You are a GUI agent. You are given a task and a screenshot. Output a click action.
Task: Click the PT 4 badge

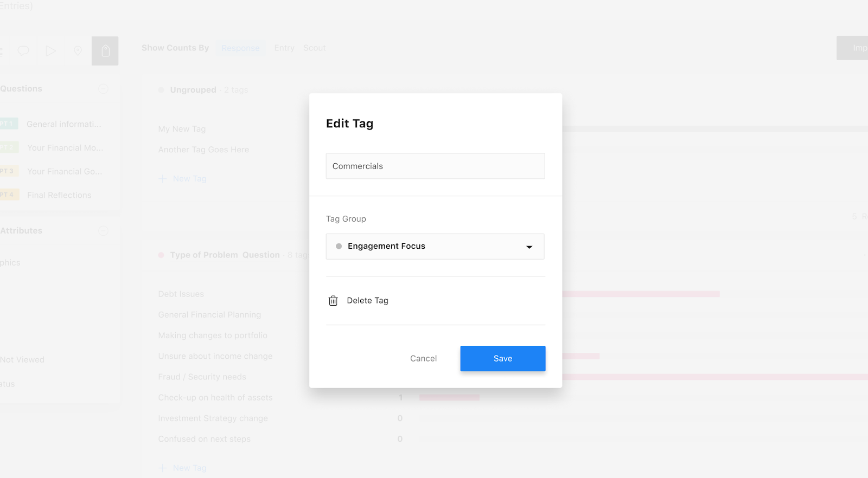[9, 195]
